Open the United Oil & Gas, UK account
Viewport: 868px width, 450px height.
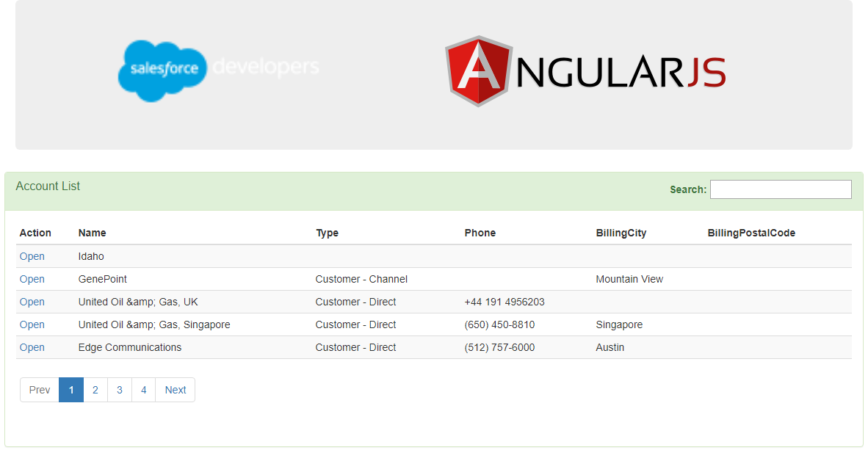[32, 302]
